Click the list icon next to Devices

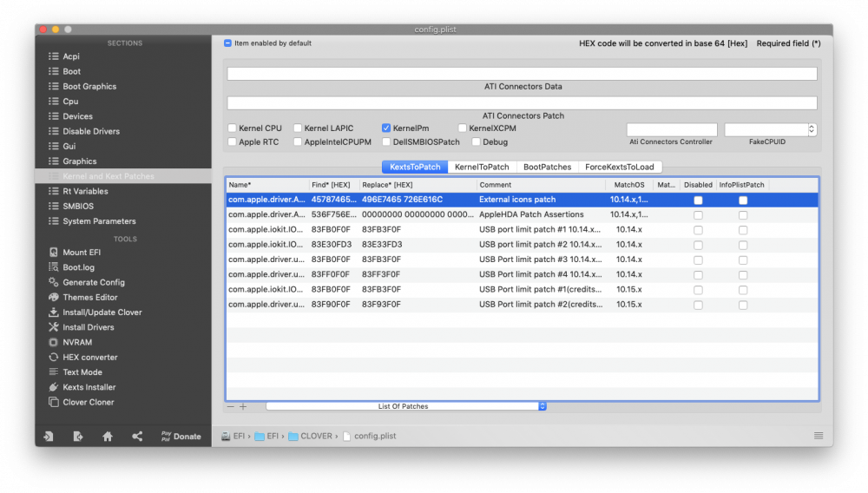tap(54, 116)
